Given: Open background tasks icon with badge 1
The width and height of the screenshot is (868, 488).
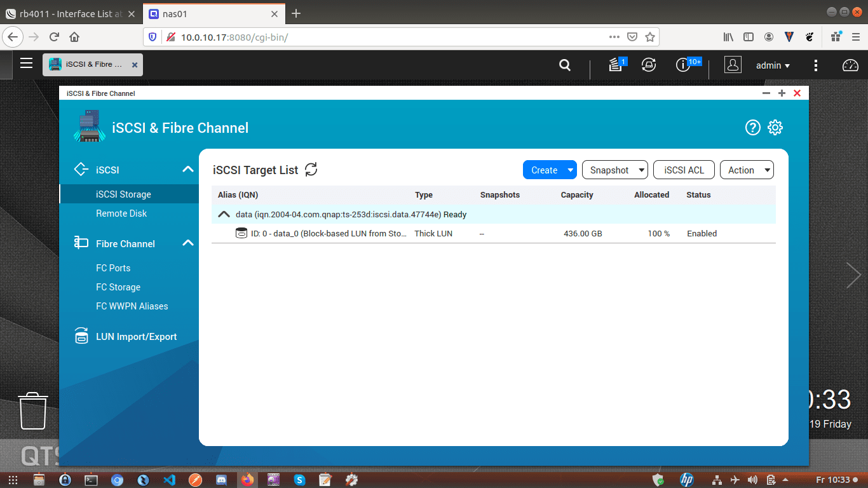Looking at the screenshot, I should 616,64.
